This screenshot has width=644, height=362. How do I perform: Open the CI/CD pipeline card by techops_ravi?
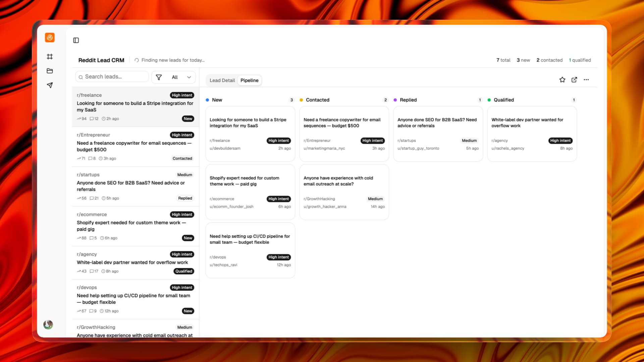click(250, 250)
